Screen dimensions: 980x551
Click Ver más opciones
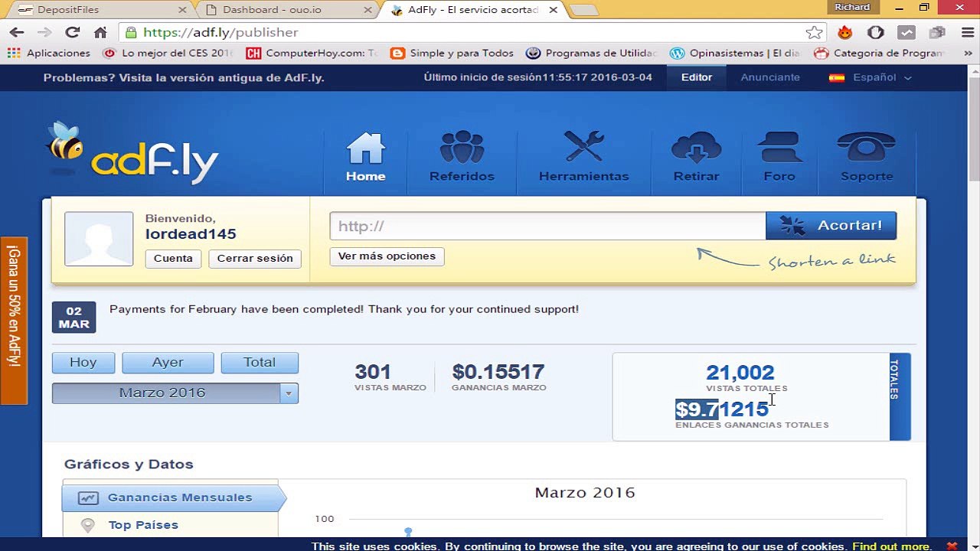387,256
